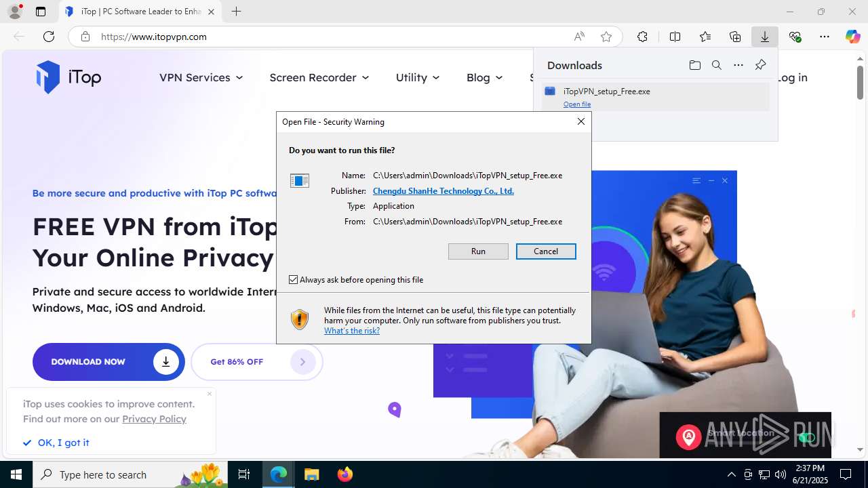868x488 pixels.
Task: Open the Privacy Policy link
Action: 154,419
